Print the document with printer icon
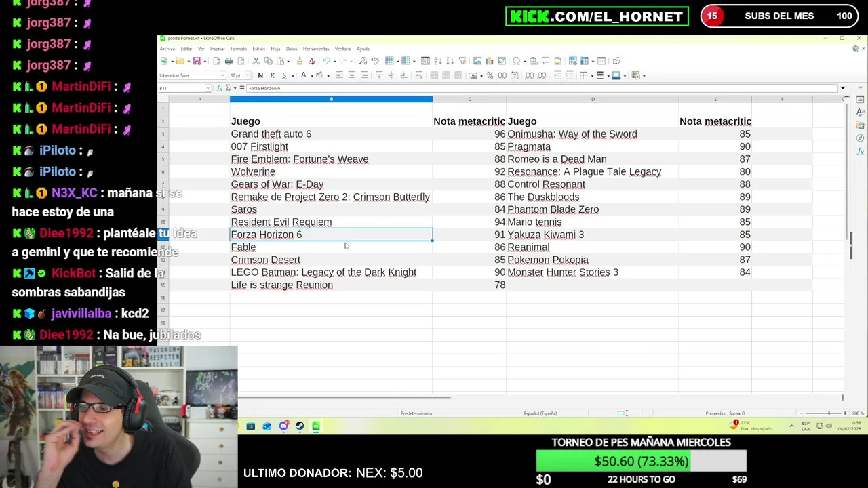This screenshot has height=488, width=868. point(229,61)
